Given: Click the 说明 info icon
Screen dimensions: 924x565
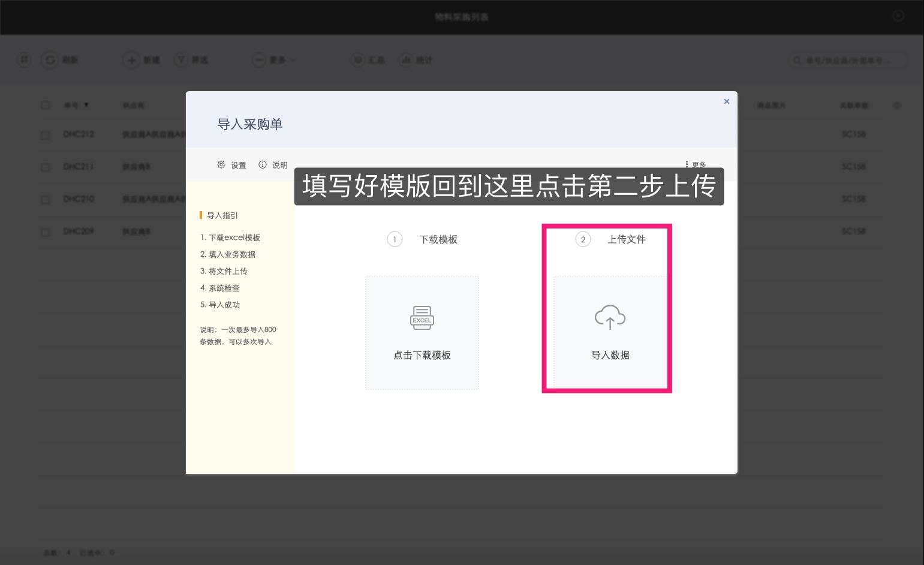Looking at the screenshot, I should pyautogui.click(x=263, y=165).
